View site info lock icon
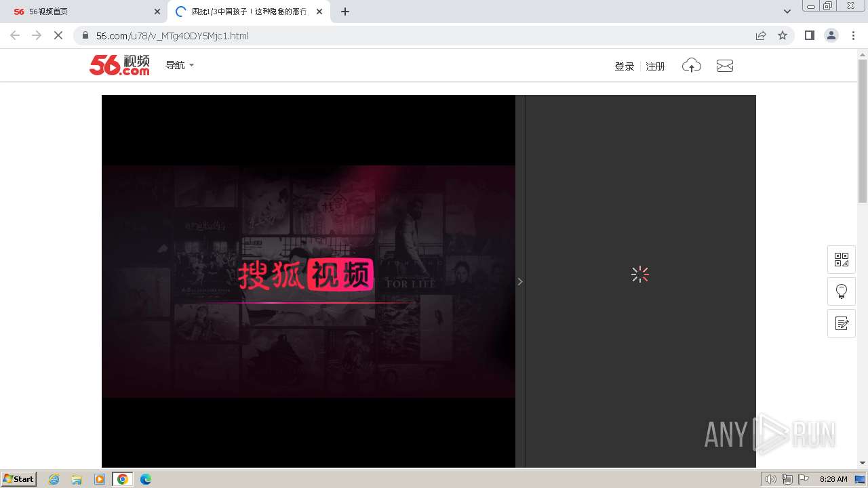This screenshot has width=868, height=488. [x=85, y=35]
